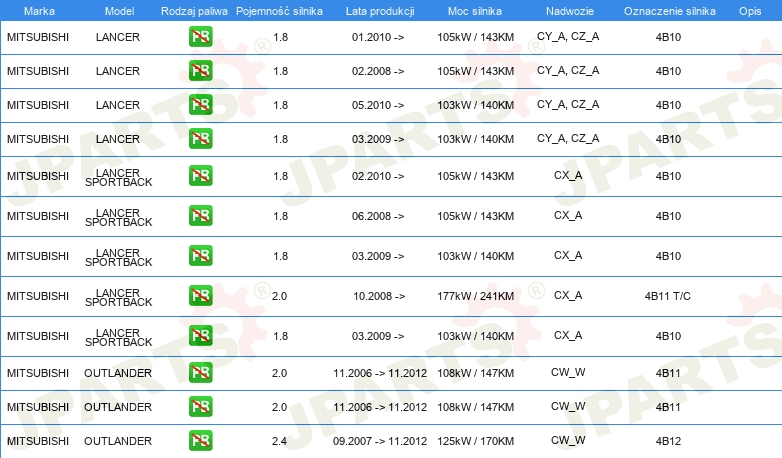
Task: Click 105kW / 143KM in the 01.2010 row
Action: 475,37
